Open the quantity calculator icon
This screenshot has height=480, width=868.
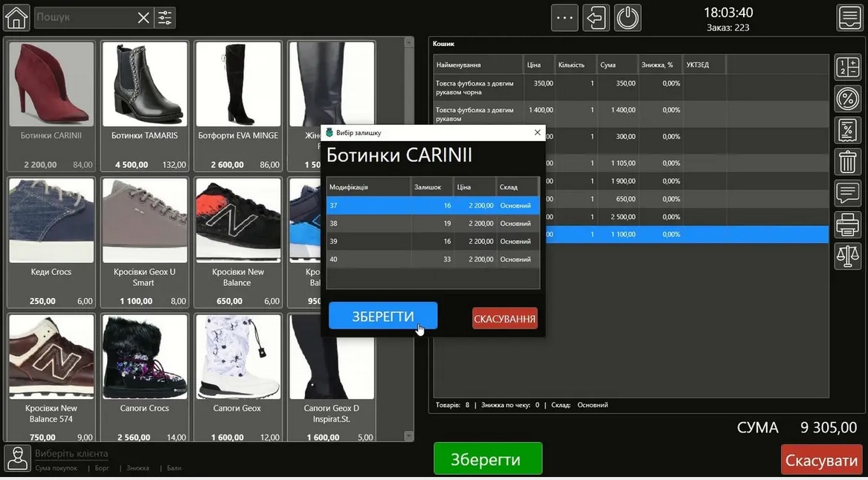click(x=847, y=68)
